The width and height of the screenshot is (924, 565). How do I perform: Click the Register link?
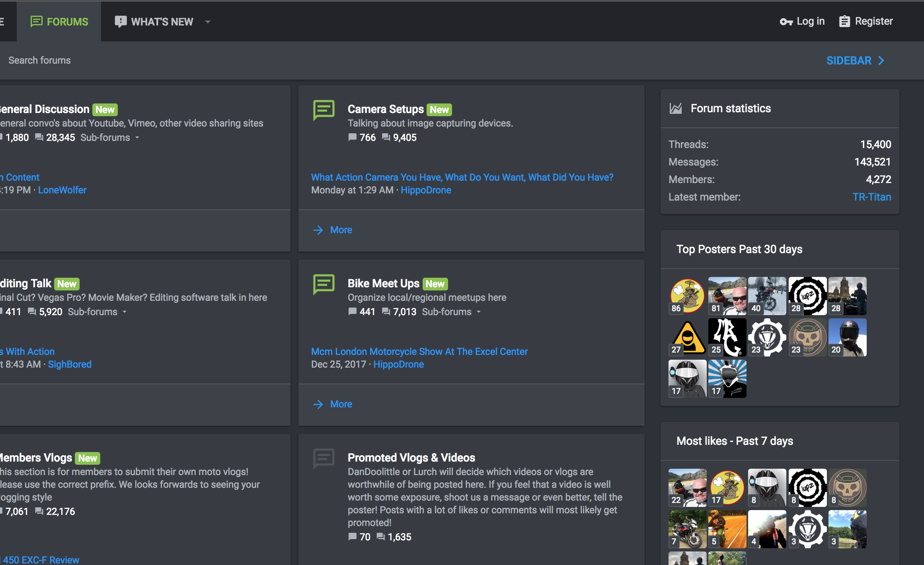[866, 21]
